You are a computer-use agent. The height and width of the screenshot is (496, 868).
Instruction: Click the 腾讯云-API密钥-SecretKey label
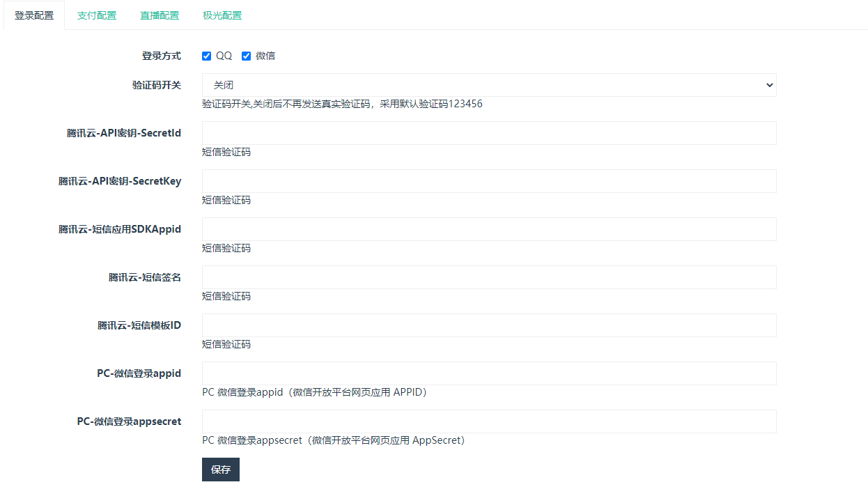(120, 181)
